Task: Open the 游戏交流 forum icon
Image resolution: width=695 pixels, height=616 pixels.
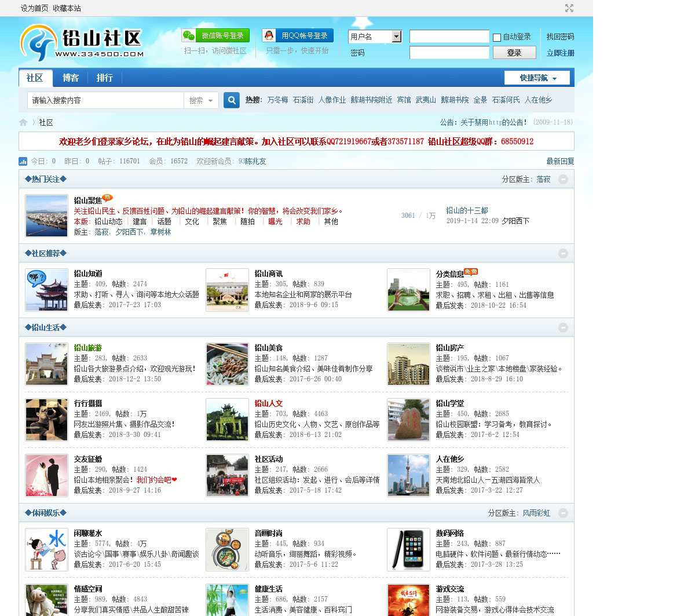Action: click(408, 600)
